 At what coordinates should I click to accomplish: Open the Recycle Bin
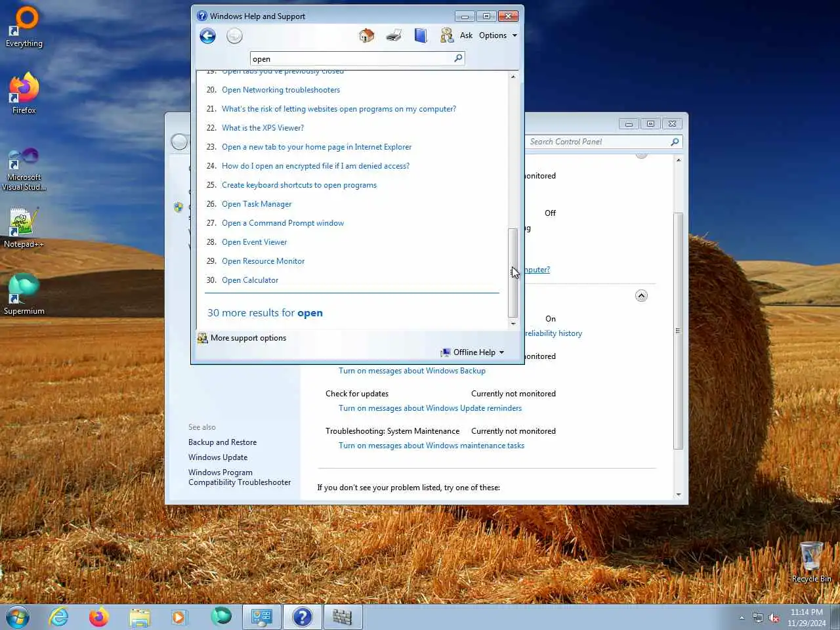pyautogui.click(x=811, y=562)
